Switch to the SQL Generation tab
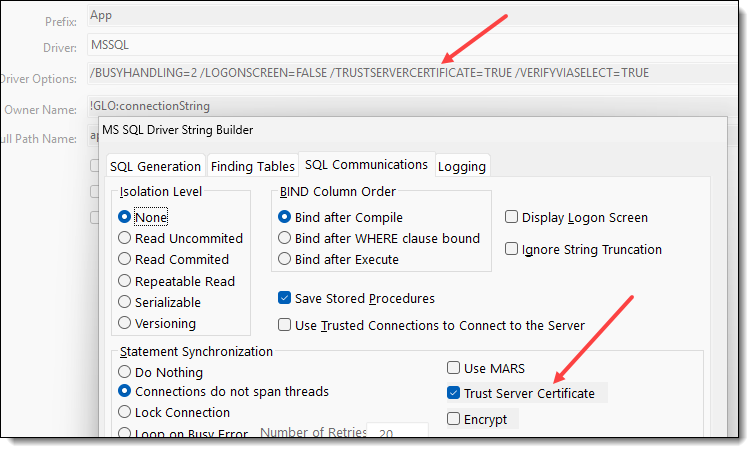Image resolution: width=754 pixels, height=453 pixels. [155, 167]
